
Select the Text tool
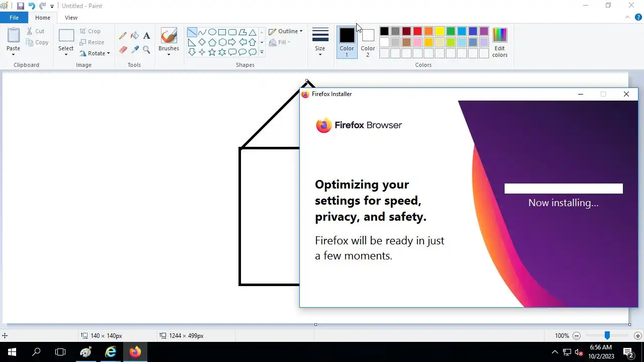click(x=146, y=36)
